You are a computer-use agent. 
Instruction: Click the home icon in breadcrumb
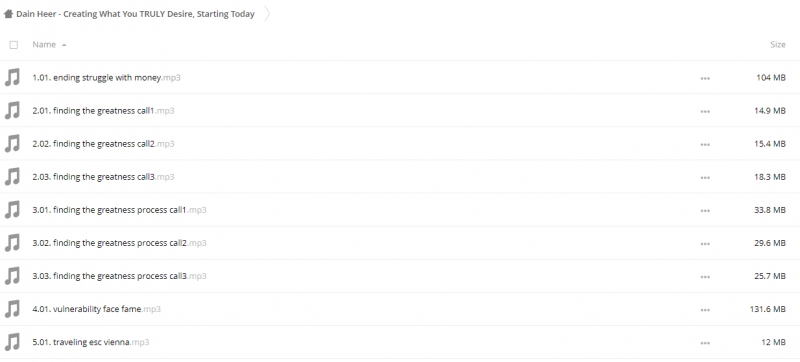(x=8, y=14)
